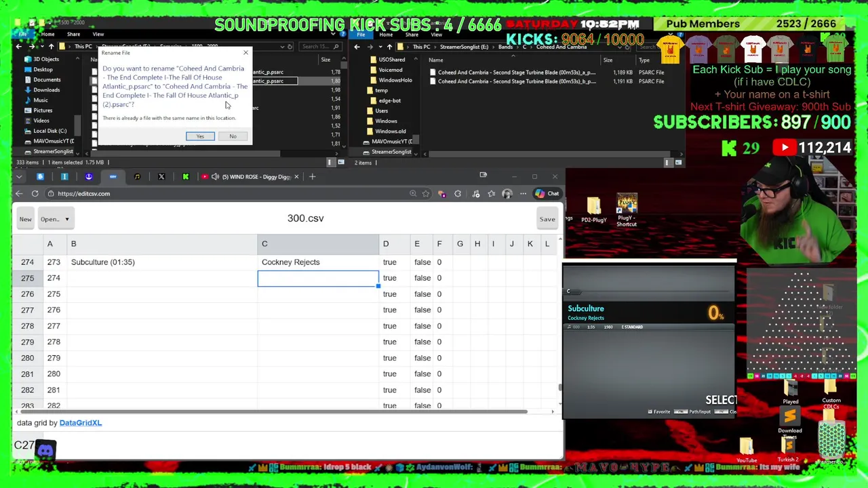The image size is (868, 488).
Task: Click New in the CSV editor
Action: tap(25, 219)
